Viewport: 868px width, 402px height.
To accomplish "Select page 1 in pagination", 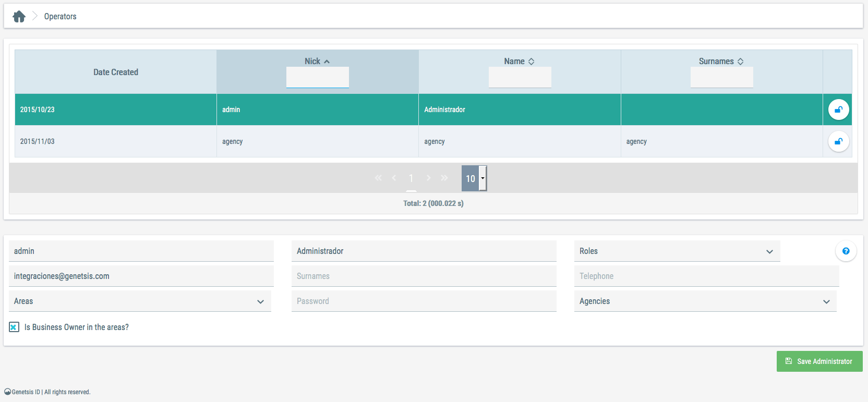I will coord(411,178).
